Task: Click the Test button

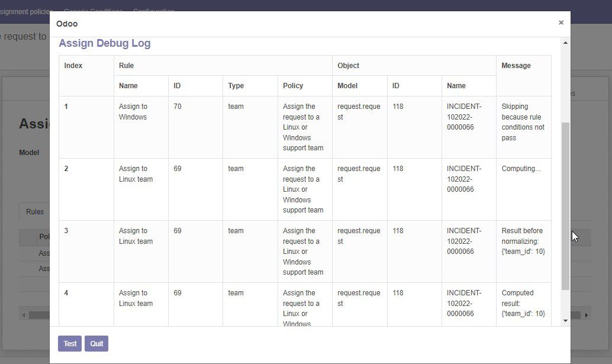Action: pos(70,344)
